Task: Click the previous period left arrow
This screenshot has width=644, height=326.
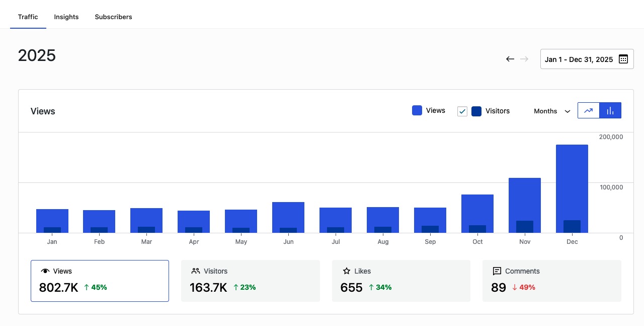Action: [x=510, y=59]
